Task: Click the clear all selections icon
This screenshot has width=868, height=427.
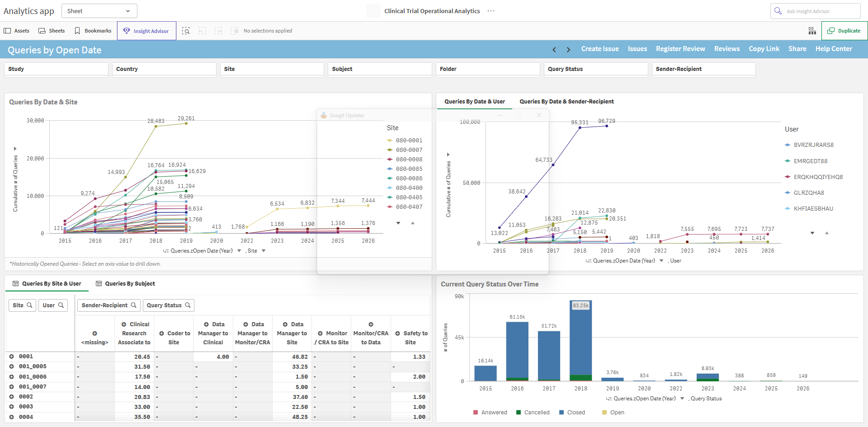Action: click(x=235, y=31)
